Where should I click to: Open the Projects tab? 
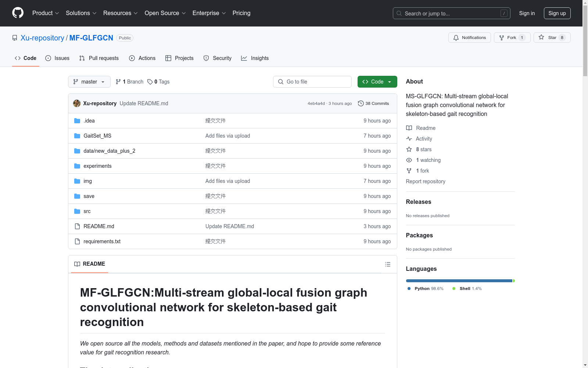[x=179, y=58]
